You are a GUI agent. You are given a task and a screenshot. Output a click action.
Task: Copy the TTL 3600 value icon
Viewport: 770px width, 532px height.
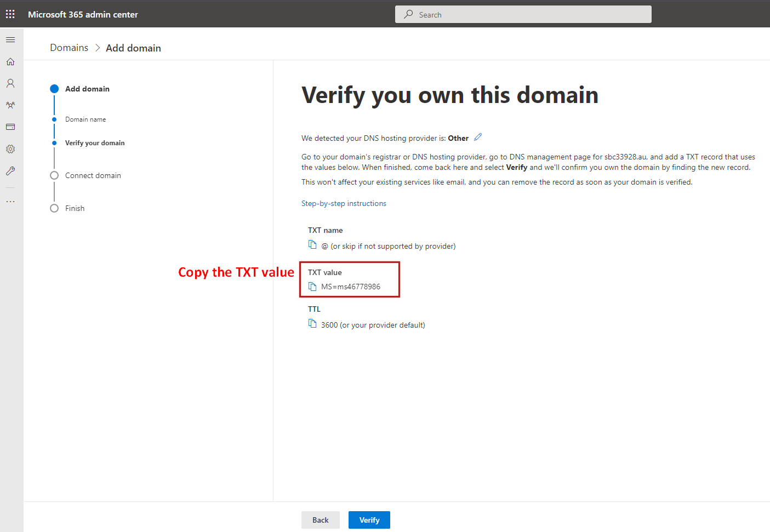(x=312, y=323)
